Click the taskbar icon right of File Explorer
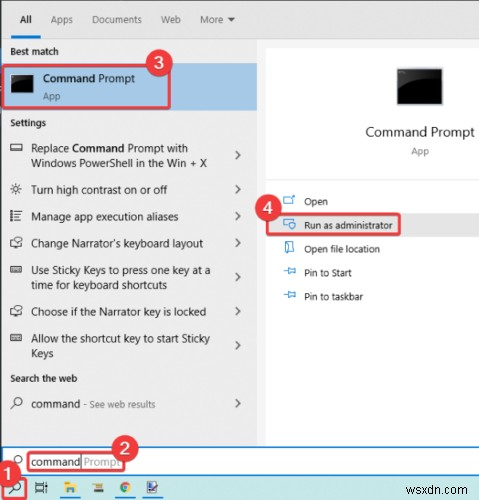This screenshot has width=479, height=500. point(98,488)
